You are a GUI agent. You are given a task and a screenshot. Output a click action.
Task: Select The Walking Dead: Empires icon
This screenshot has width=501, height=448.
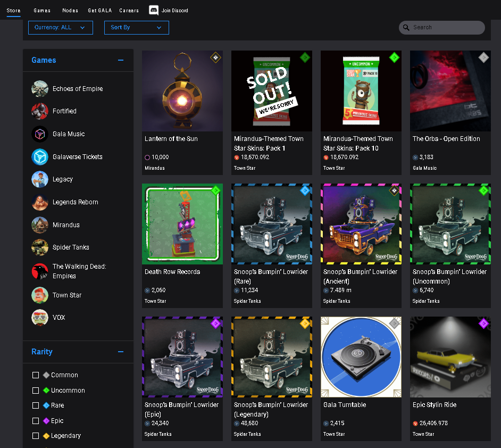click(40, 271)
